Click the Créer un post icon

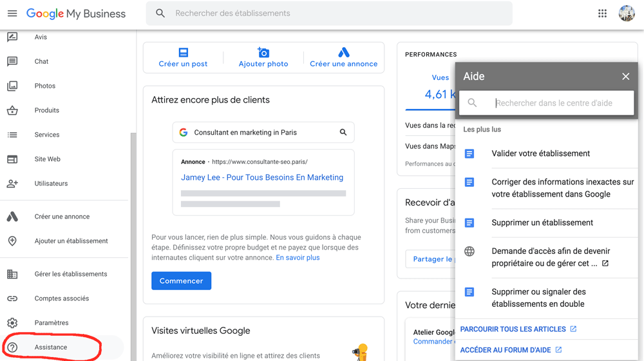point(183,52)
